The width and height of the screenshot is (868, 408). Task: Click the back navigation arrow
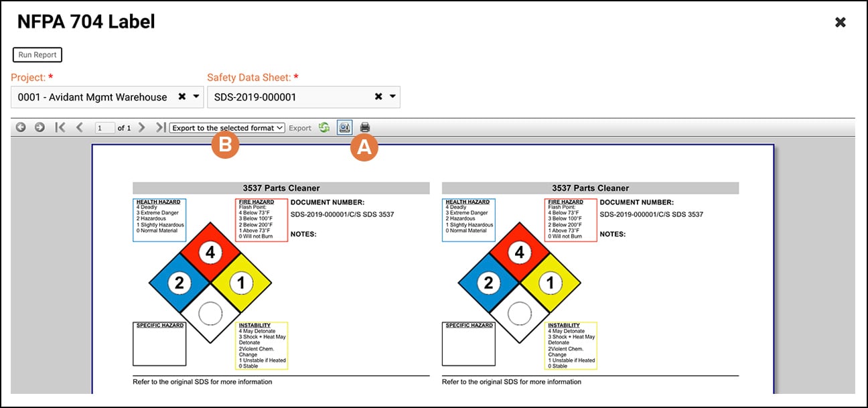tap(19, 128)
